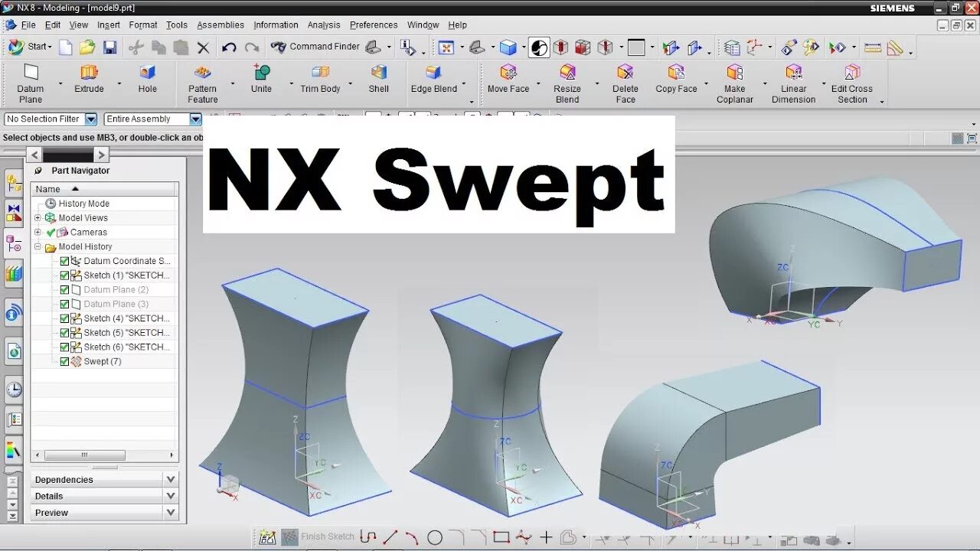Click the Cut scissors icon
Screen dimensions: 980x551
tap(136, 47)
